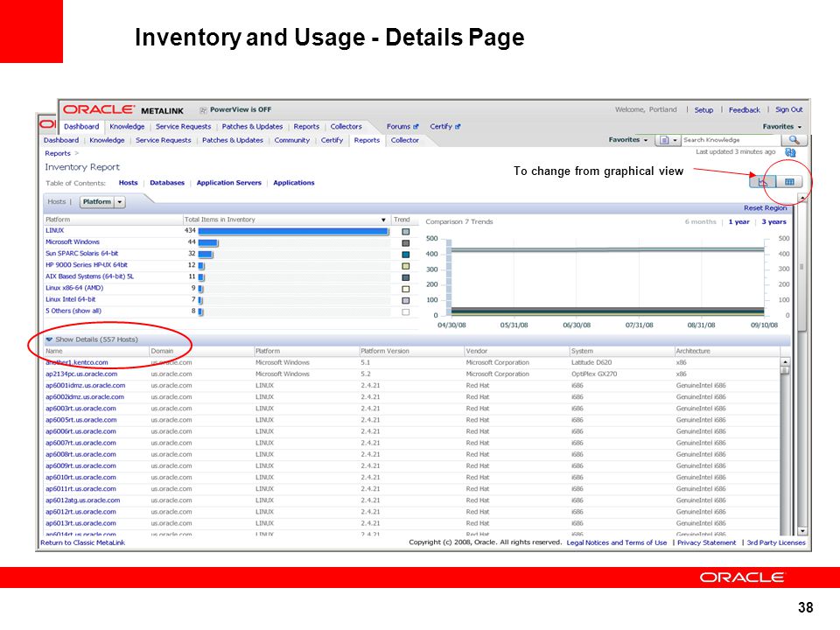Open Knowledge tab in the back window
This screenshot has width=840, height=630.
pyautogui.click(x=127, y=126)
